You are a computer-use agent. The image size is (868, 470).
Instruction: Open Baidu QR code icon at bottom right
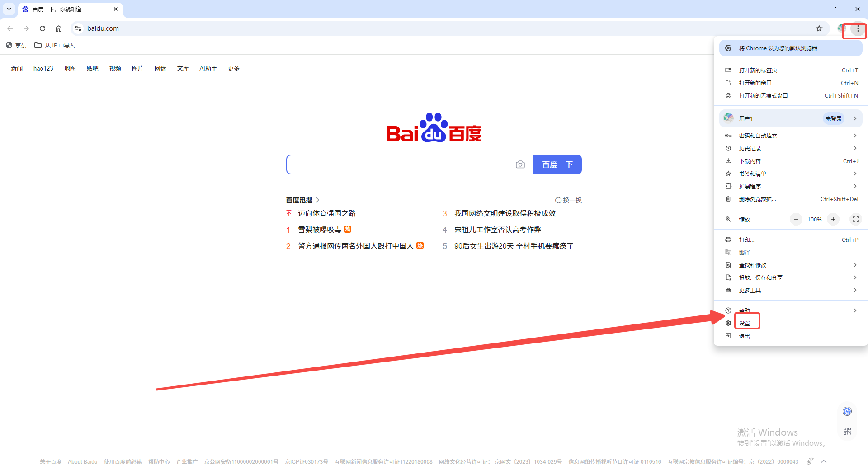coord(847,431)
